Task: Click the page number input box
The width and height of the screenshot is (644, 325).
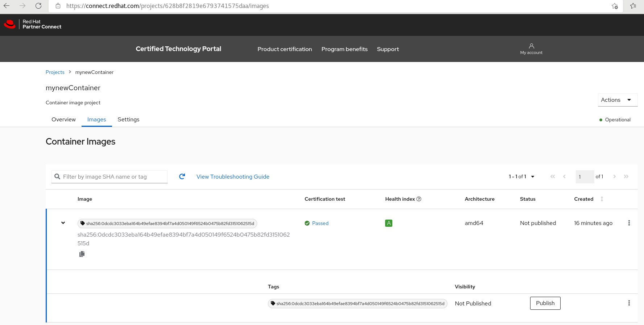Action: 585,177
